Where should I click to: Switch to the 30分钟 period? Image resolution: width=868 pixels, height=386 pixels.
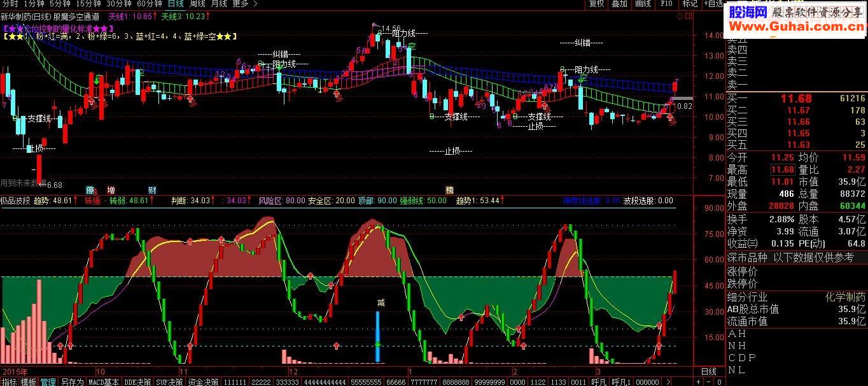point(119,4)
